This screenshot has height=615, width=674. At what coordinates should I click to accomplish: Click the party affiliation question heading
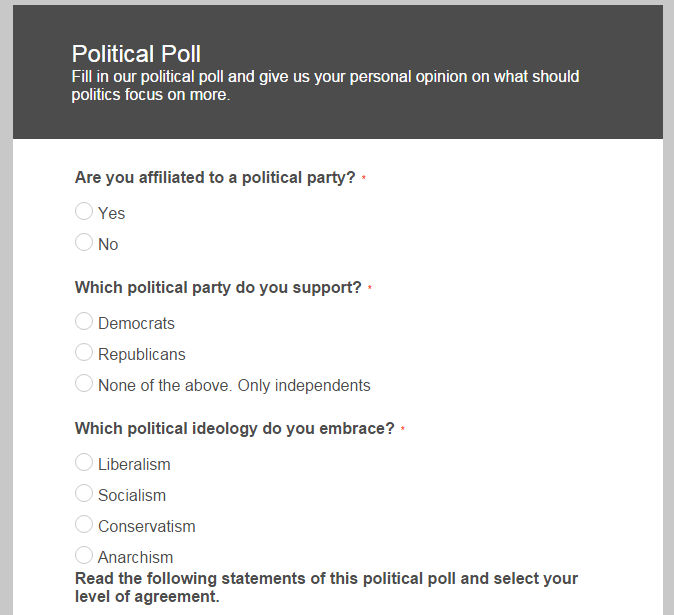[x=215, y=178]
